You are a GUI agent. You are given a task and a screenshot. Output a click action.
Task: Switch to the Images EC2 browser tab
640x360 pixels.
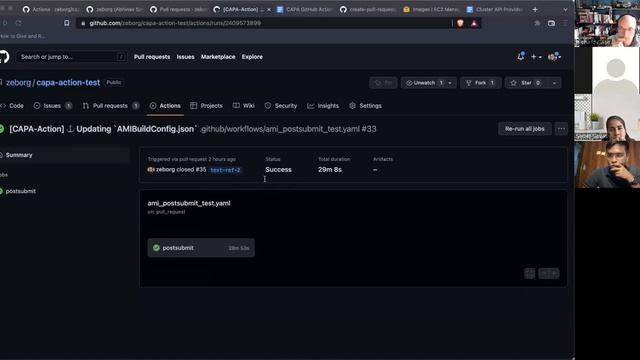click(431, 9)
